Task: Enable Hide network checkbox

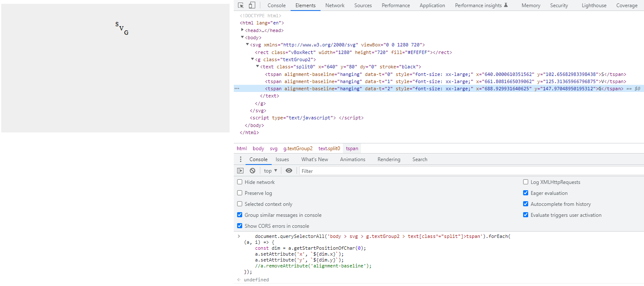Action: coord(240,182)
